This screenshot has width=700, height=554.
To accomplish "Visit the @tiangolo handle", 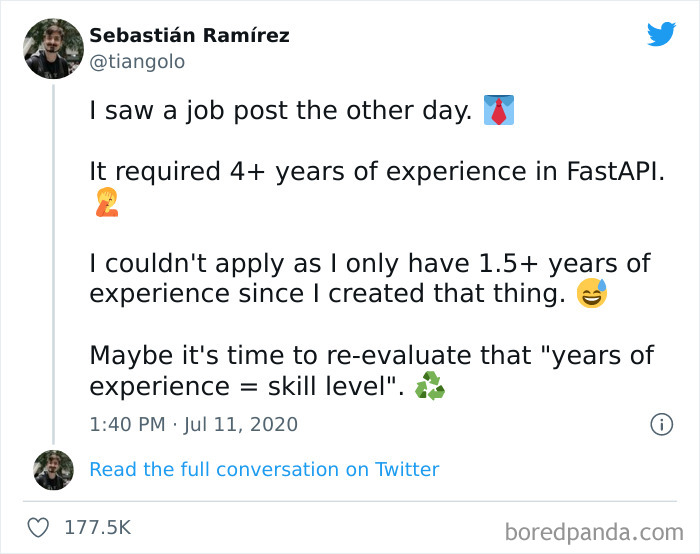I will [x=137, y=62].
